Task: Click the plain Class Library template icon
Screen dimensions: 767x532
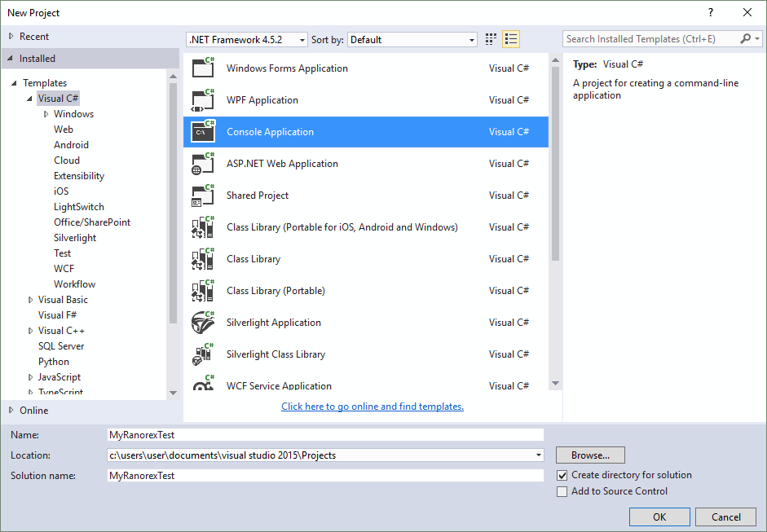Action: [x=203, y=258]
